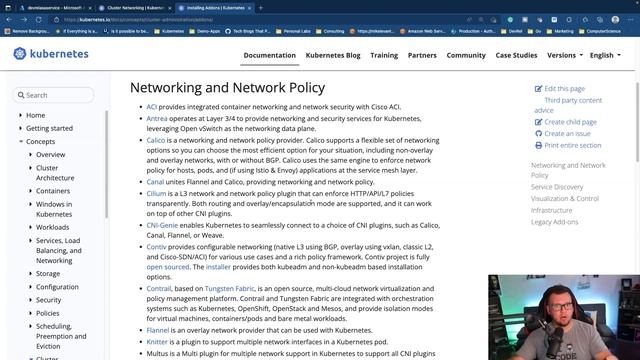Screen dimensions: 640x360
Task: Follow the Flannel link
Action: (158, 330)
